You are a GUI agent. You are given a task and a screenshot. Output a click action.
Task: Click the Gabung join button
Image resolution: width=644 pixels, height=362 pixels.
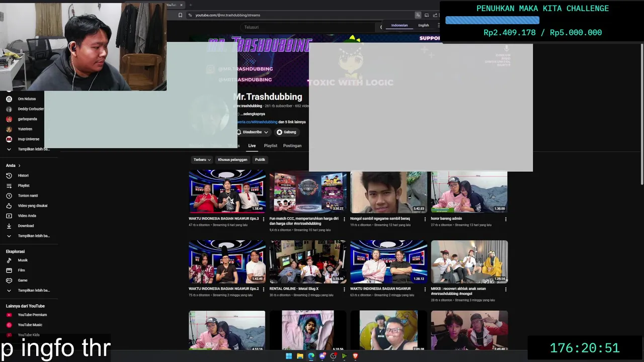286,132
